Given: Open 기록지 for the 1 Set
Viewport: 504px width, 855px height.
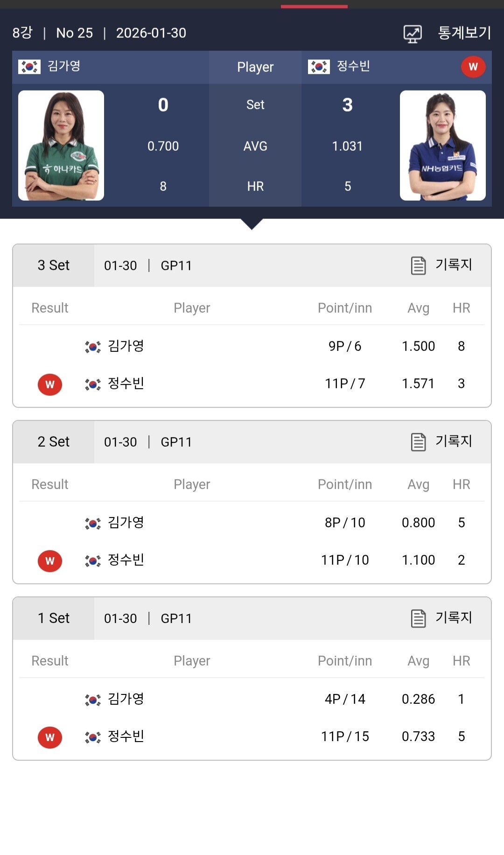Looking at the screenshot, I should pyautogui.click(x=454, y=617).
